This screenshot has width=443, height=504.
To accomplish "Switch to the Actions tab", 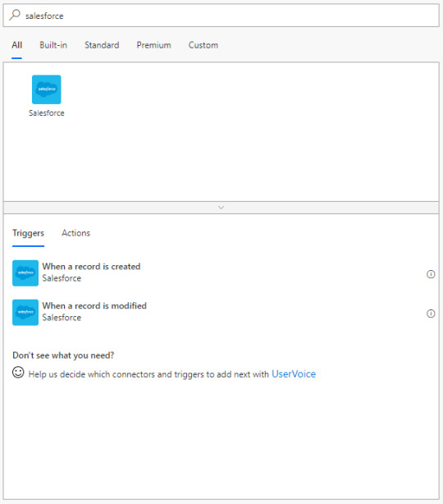I will click(75, 233).
